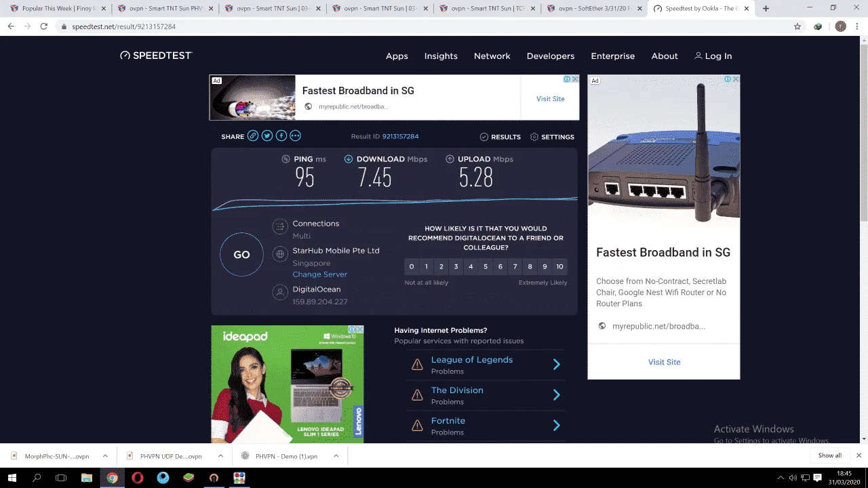Bookmark this page with the star icon
868x488 pixels.
[x=797, y=26]
